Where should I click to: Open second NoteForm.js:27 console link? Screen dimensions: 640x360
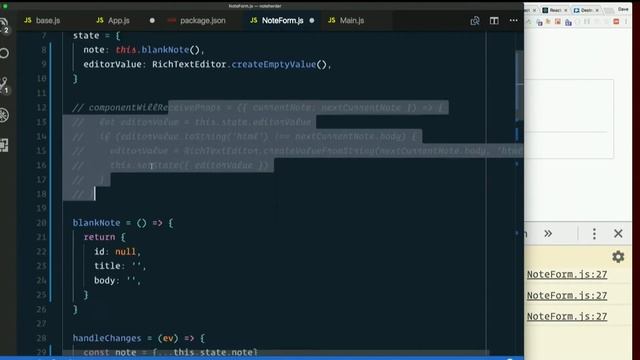point(567,295)
